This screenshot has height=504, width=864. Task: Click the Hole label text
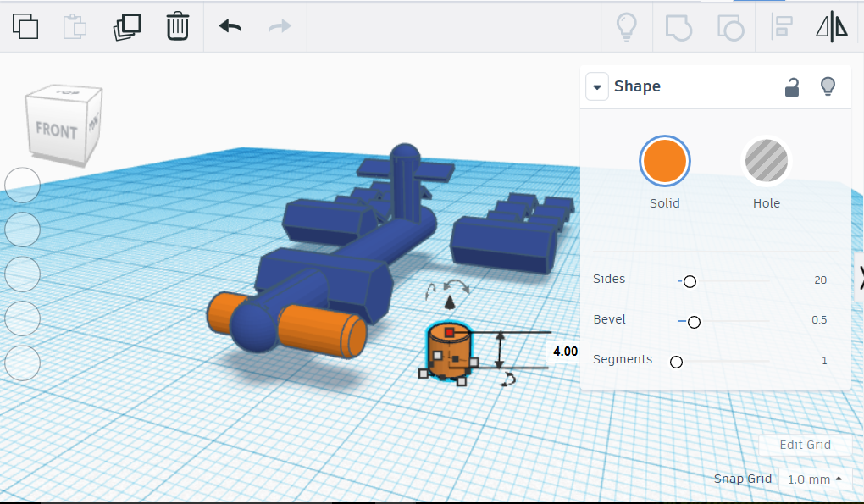pyautogui.click(x=767, y=203)
